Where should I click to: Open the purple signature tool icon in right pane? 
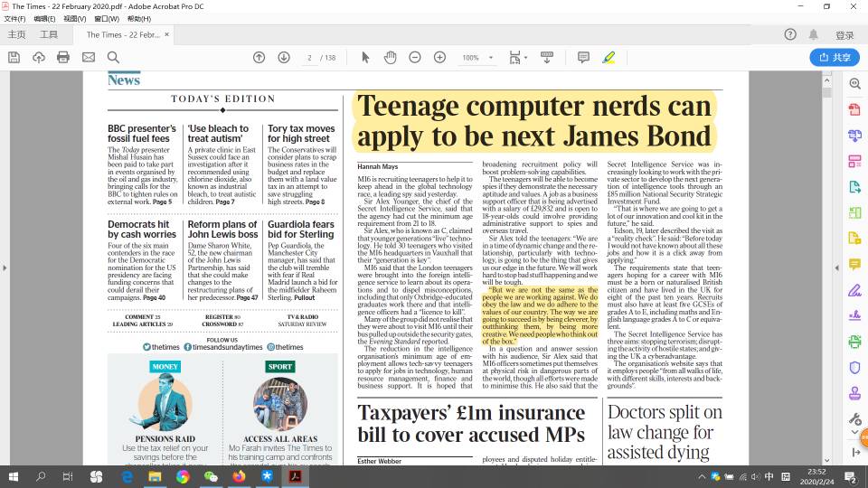coord(854,316)
